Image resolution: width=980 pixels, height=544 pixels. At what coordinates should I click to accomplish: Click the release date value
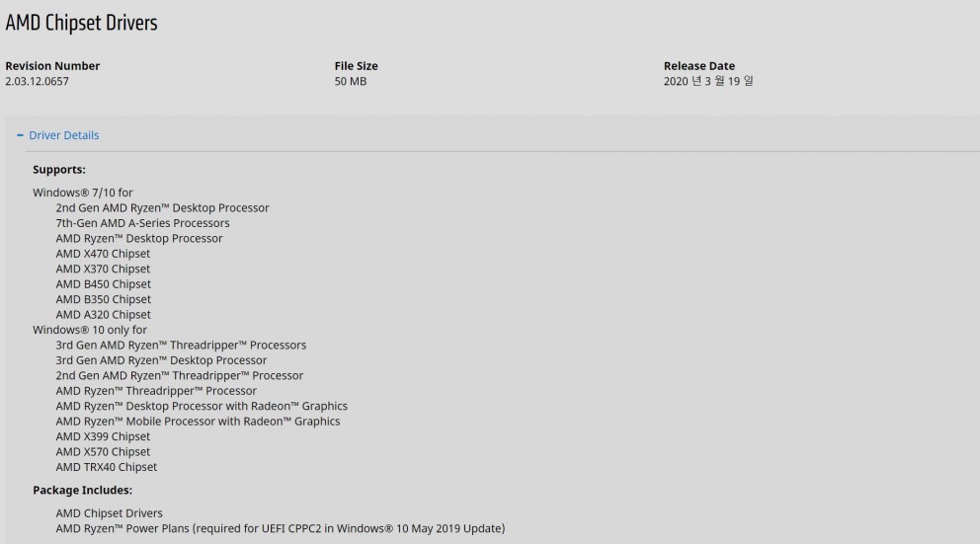click(708, 82)
